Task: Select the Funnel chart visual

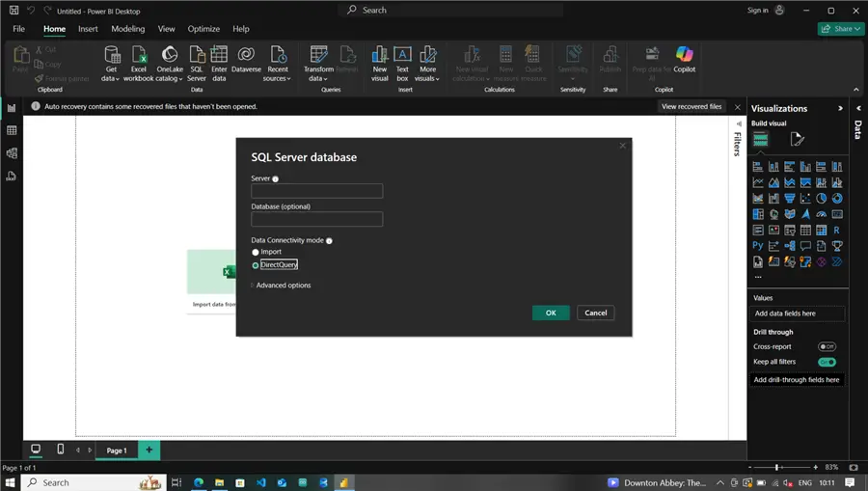Action: coord(789,198)
